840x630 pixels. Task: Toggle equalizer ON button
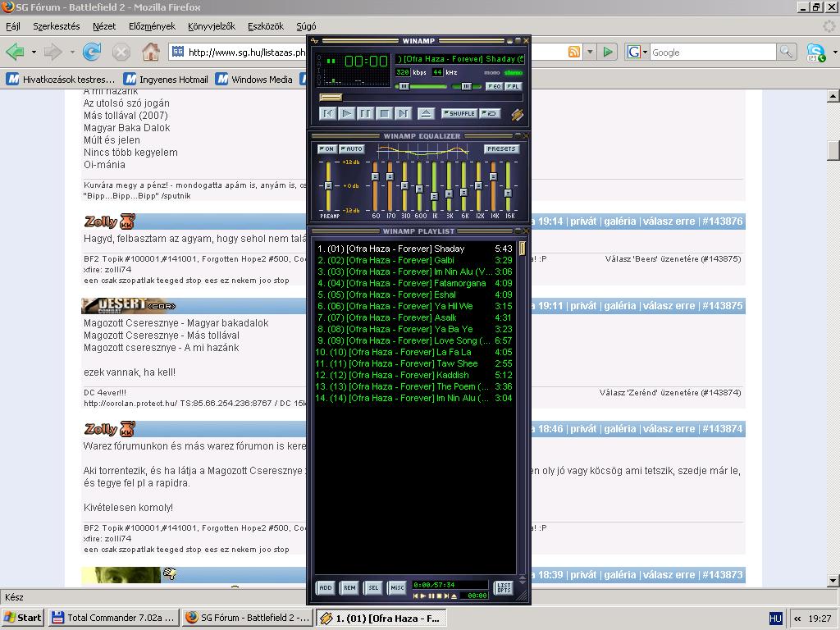pyautogui.click(x=326, y=149)
